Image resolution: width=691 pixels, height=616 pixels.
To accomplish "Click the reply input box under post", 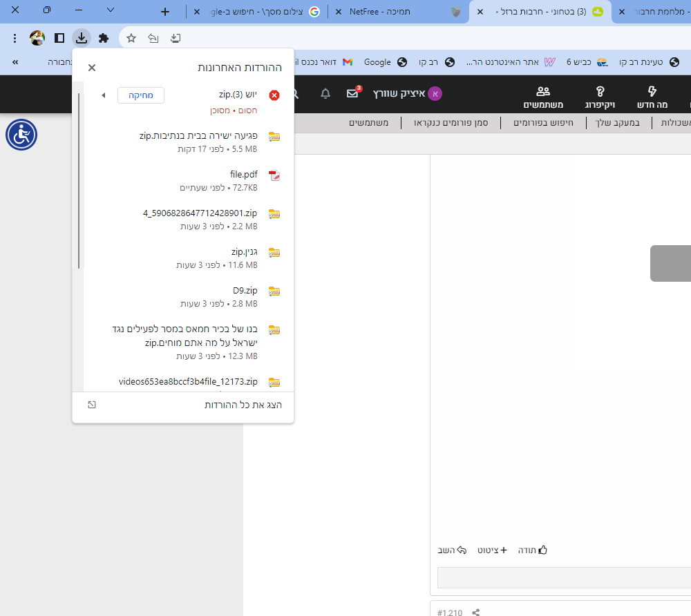I will (564, 578).
